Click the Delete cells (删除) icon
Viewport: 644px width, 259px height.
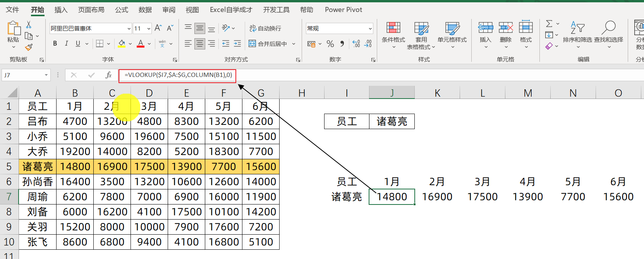tap(506, 27)
